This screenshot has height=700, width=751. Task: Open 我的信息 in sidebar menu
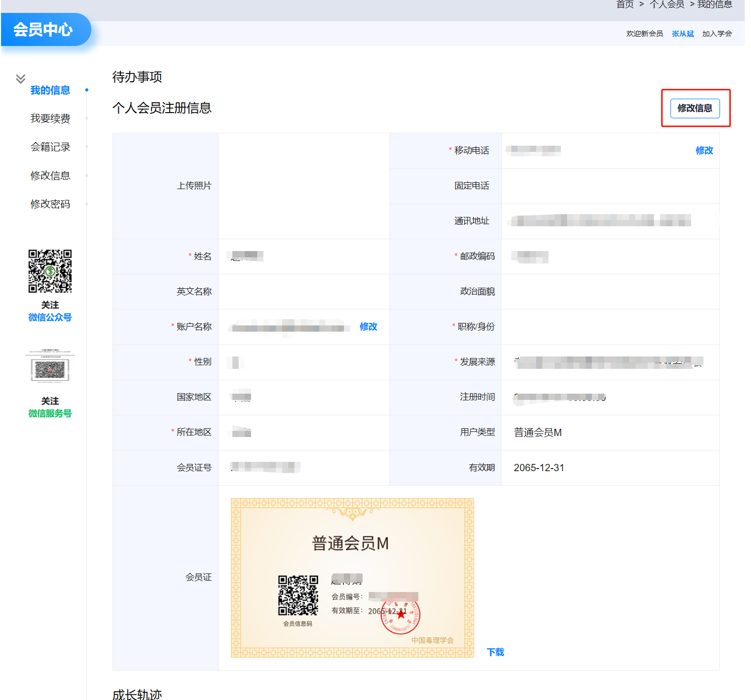50,90
